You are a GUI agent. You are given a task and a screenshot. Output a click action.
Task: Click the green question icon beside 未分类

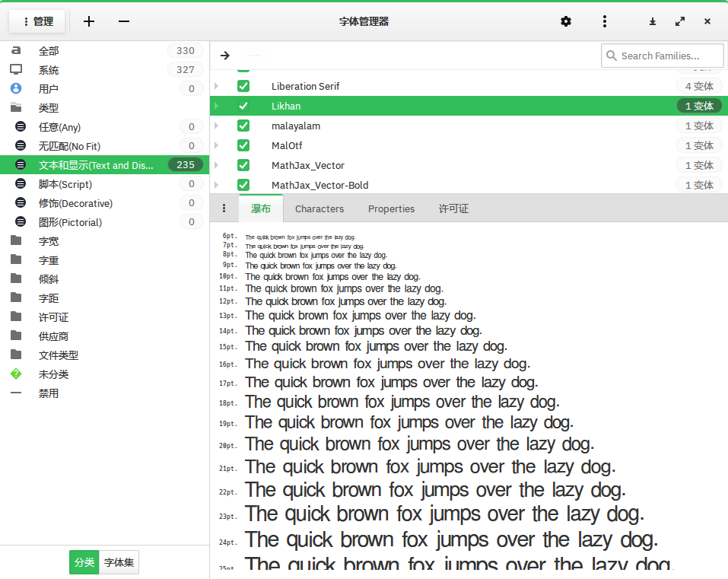point(16,374)
